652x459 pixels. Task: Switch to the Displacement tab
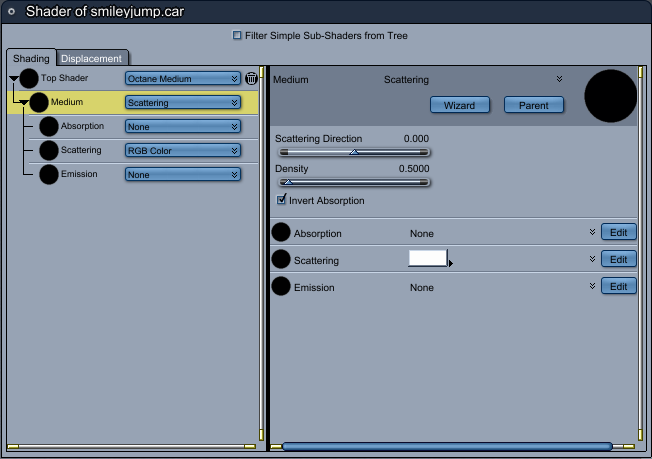point(91,59)
